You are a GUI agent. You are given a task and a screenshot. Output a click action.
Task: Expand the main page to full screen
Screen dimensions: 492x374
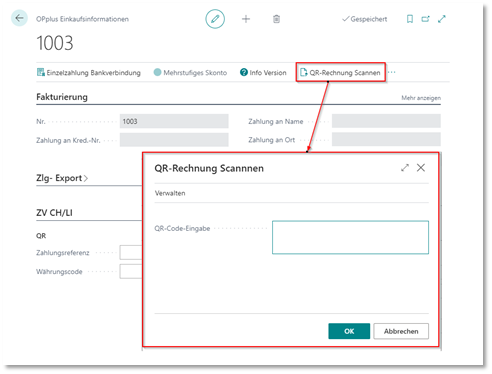click(x=442, y=19)
